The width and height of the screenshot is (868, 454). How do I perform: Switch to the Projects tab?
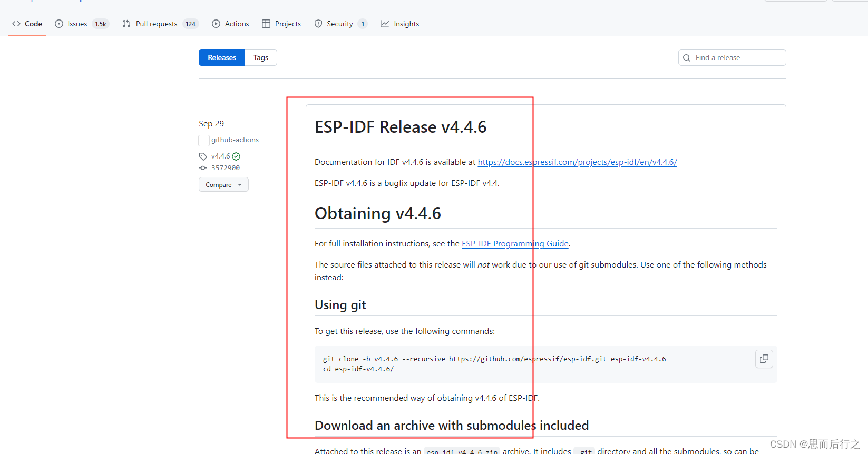coord(281,24)
